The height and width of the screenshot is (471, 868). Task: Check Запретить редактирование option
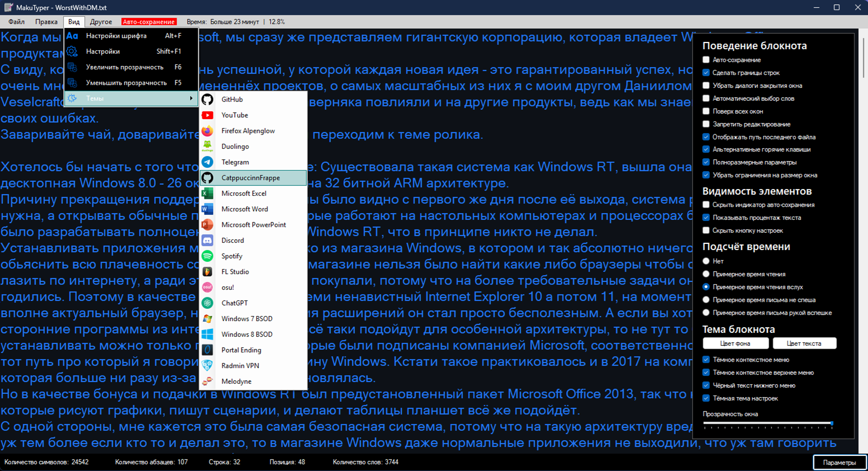tap(706, 124)
